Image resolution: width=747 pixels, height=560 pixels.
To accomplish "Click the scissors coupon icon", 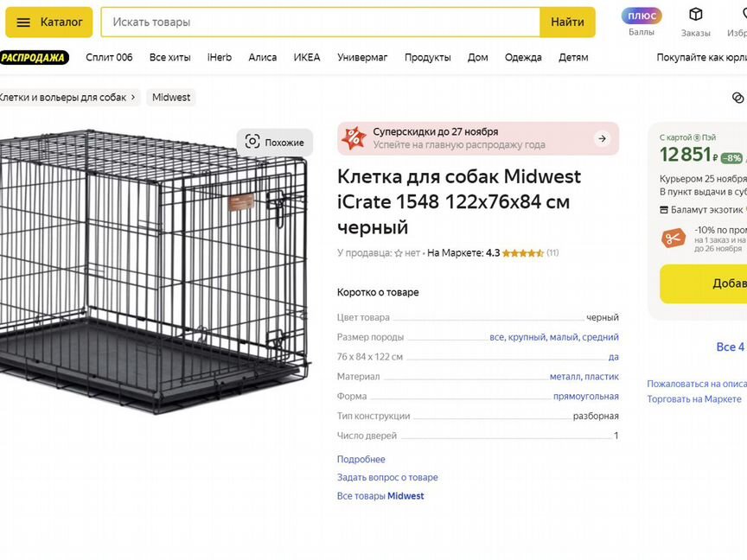I will pos(673,238).
